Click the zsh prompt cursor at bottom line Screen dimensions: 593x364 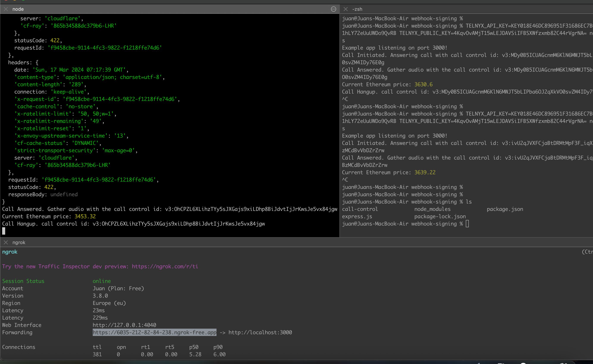[467, 224]
